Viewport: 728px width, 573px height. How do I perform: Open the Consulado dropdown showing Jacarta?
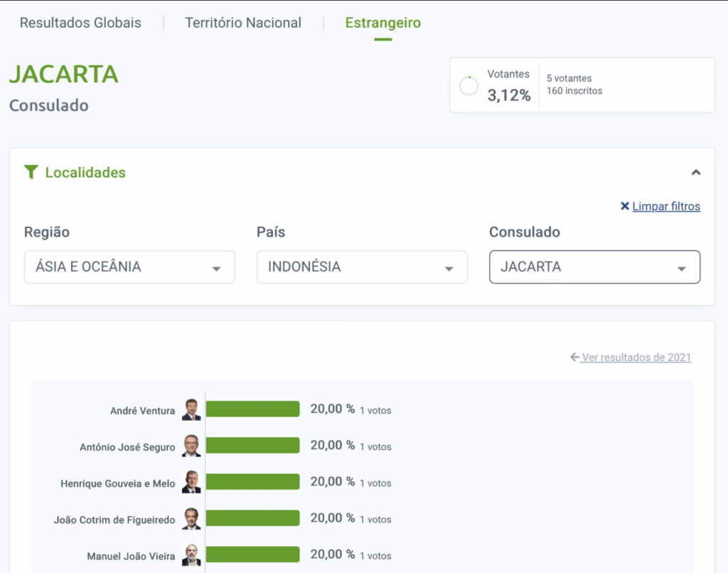[x=594, y=267]
